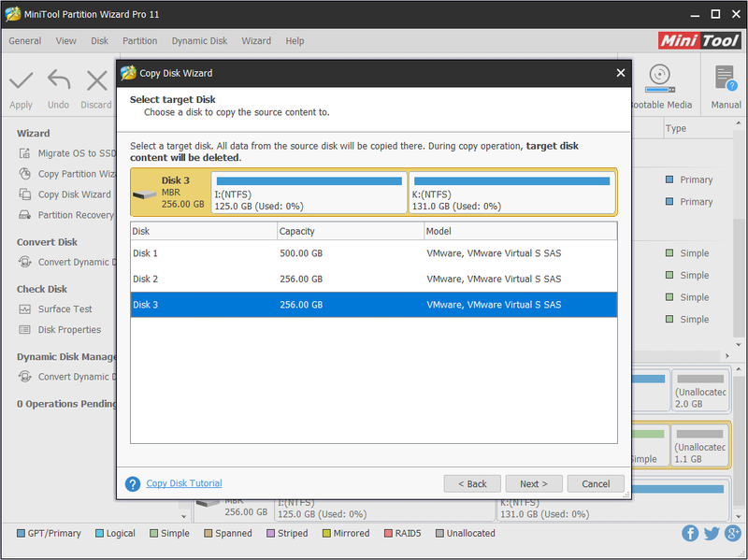Viewport: 748px width, 560px height.
Task: Open the Dynamic Disk menu
Action: tap(199, 41)
